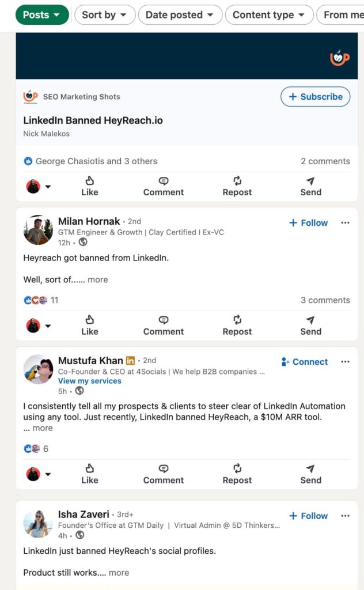Open three-dot menu on Isha Zaveri's post

(345, 516)
